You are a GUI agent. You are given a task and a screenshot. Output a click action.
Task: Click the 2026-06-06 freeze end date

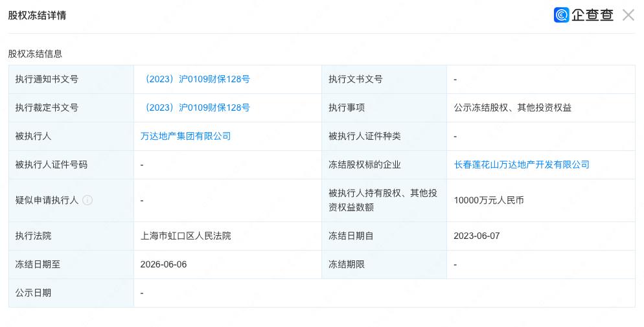(163, 264)
